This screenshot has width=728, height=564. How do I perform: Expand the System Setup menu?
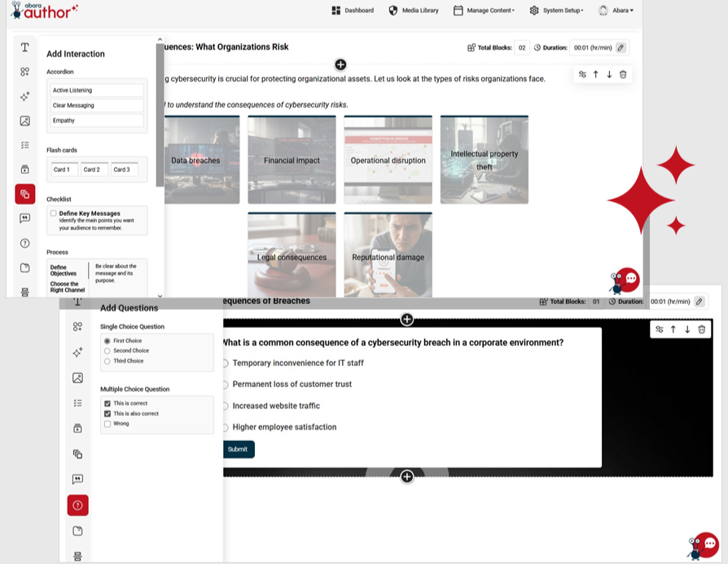point(564,11)
